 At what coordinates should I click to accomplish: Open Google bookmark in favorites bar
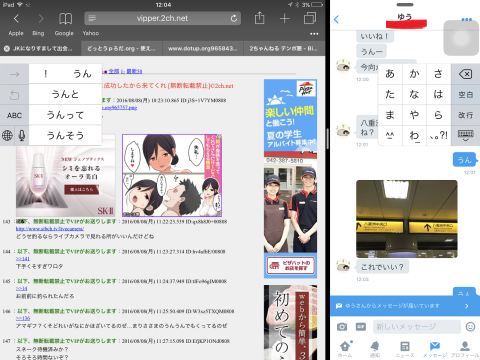(x=64, y=33)
